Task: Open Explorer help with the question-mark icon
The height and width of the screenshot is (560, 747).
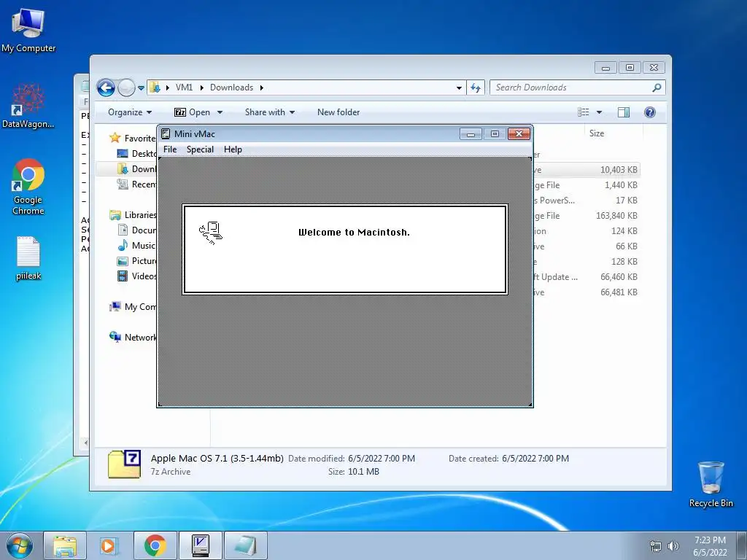Action: (x=650, y=112)
